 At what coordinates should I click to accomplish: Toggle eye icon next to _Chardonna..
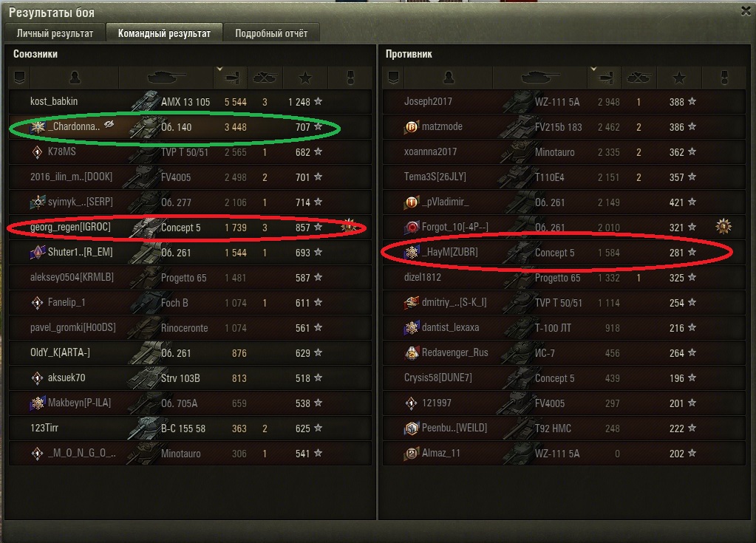(x=109, y=124)
